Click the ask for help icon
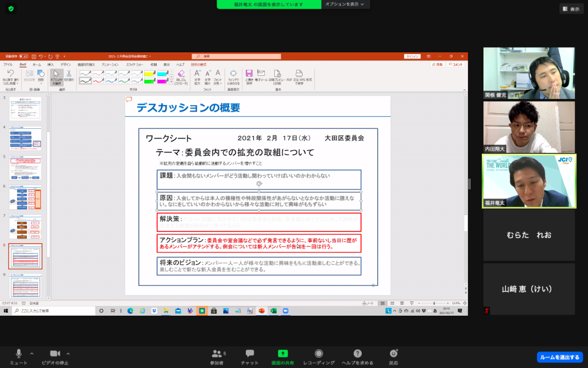The height and width of the screenshot is (368, 588). [x=357, y=354]
